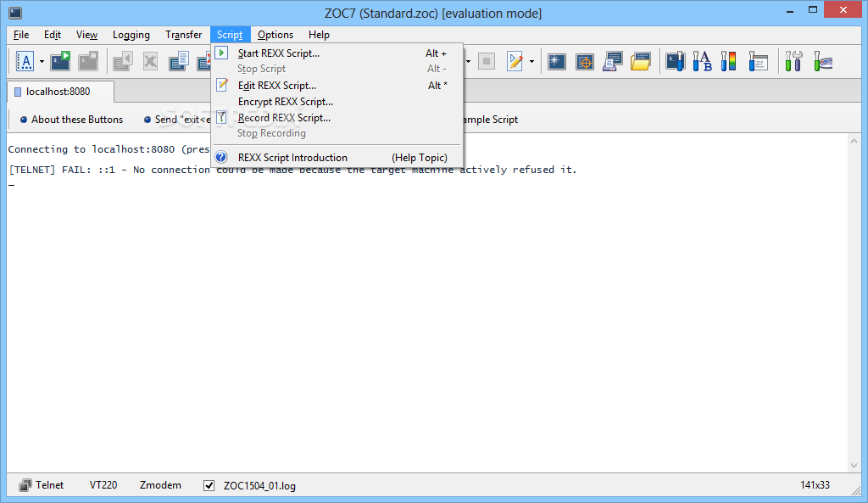Click VT220 emulation in status bar
This screenshot has height=503, width=868.
(x=103, y=485)
